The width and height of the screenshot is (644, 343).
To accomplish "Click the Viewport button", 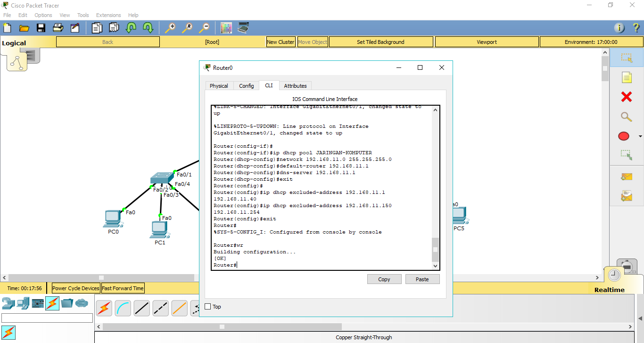I will click(x=487, y=42).
